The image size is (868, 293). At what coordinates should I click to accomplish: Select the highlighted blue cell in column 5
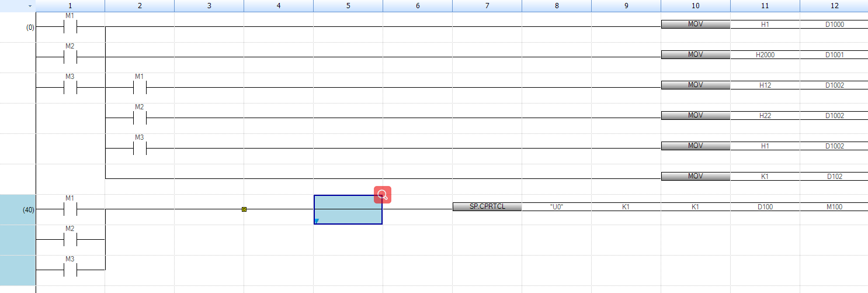pos(348,209)
